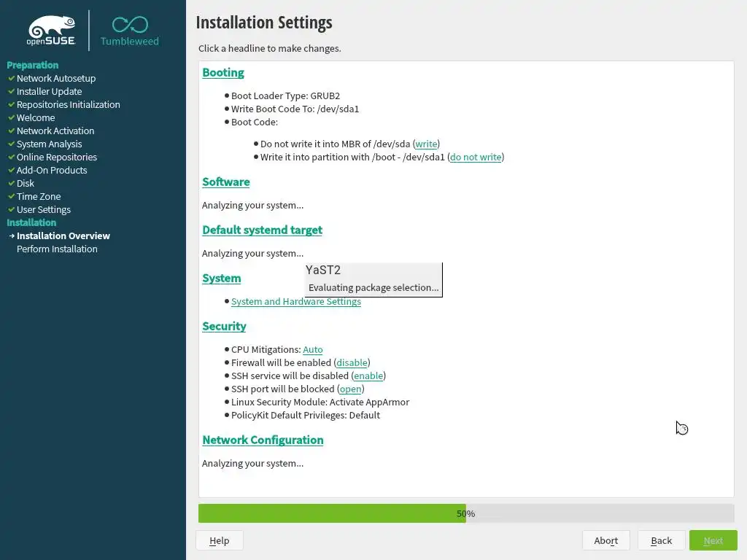Click the 50% progress bar

tap(466, 513)
